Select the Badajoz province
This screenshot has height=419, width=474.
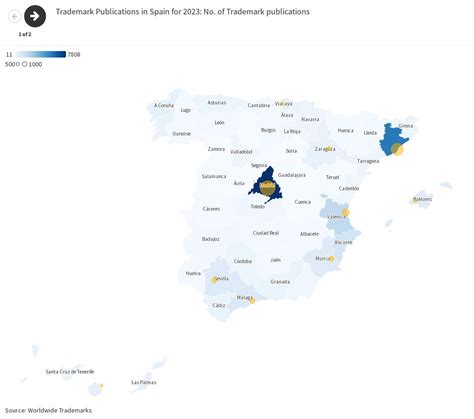[211, 239]
